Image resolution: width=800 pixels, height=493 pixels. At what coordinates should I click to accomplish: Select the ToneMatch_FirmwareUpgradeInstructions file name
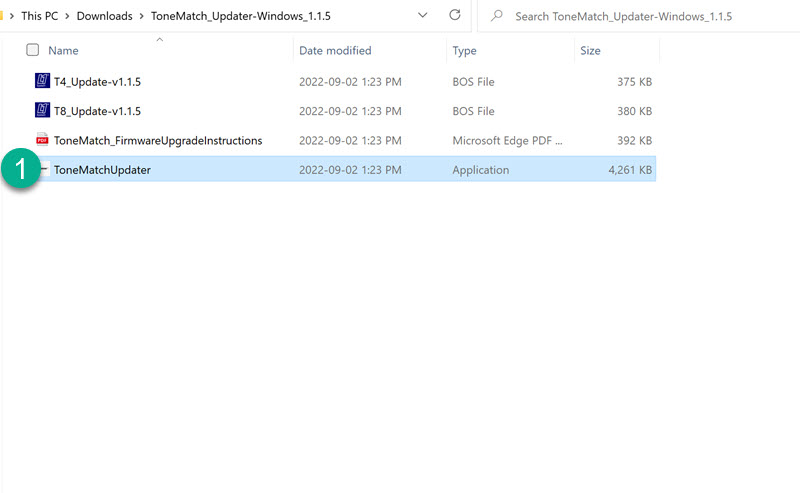158,141
